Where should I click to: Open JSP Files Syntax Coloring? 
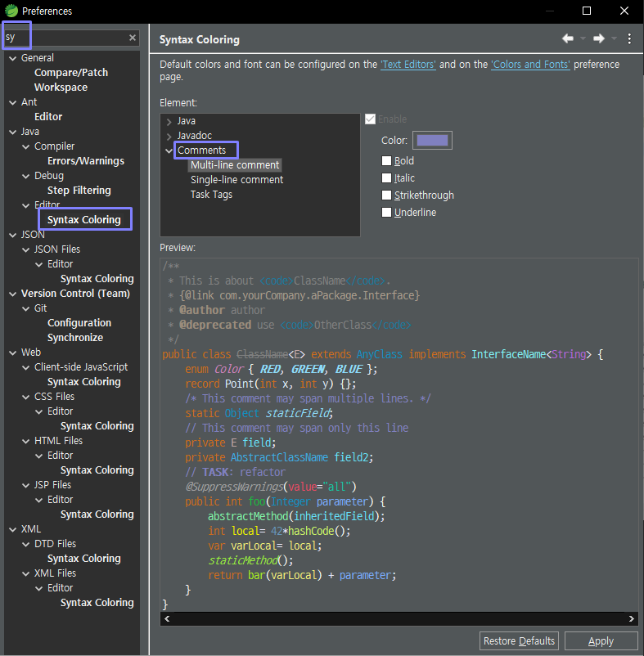tap(97, 514)
